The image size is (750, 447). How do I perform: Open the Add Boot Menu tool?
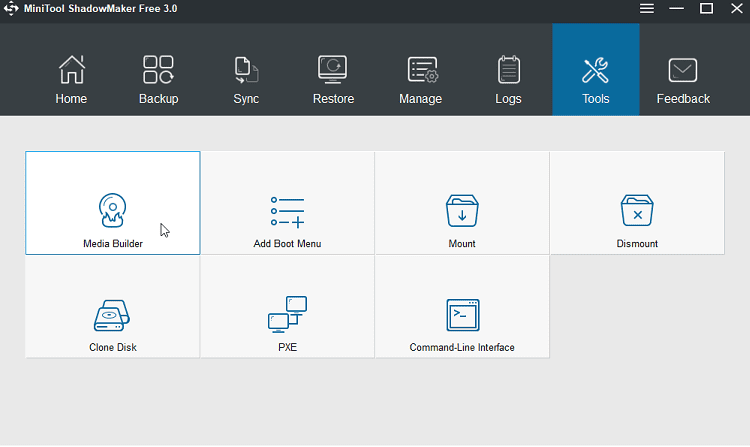pos(287,203)
